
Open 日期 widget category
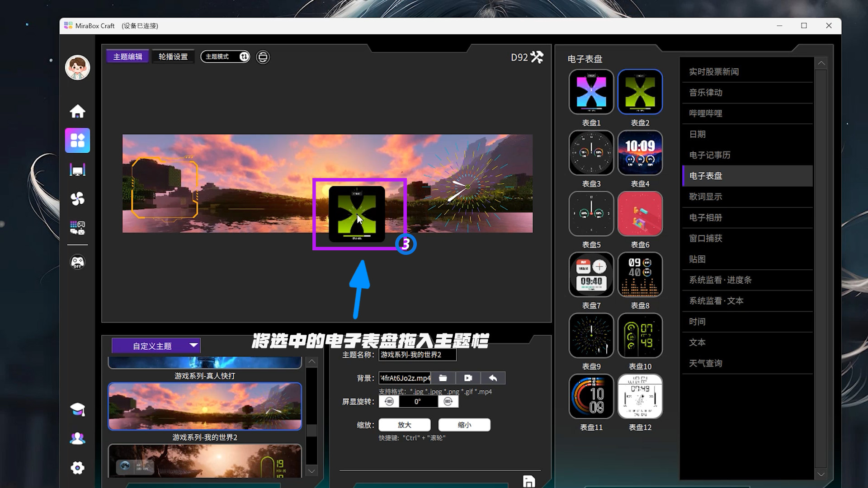point(748,134)
